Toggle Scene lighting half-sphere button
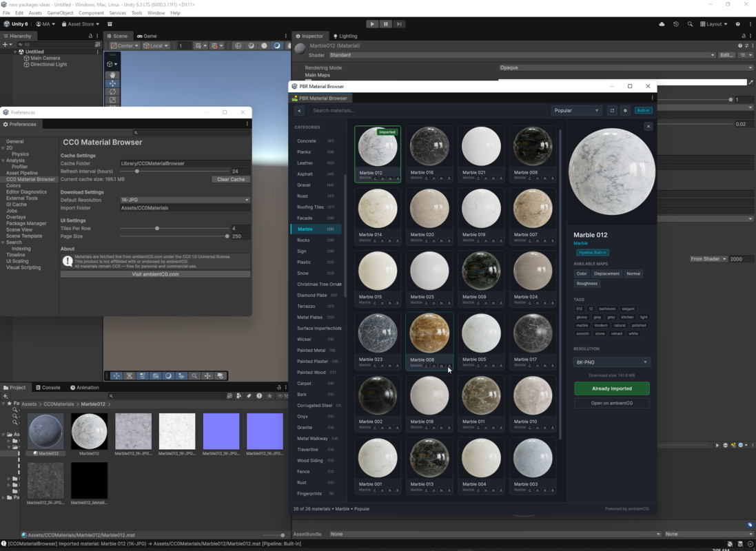The height and width of the screenshot is (551, 756). 251,45
